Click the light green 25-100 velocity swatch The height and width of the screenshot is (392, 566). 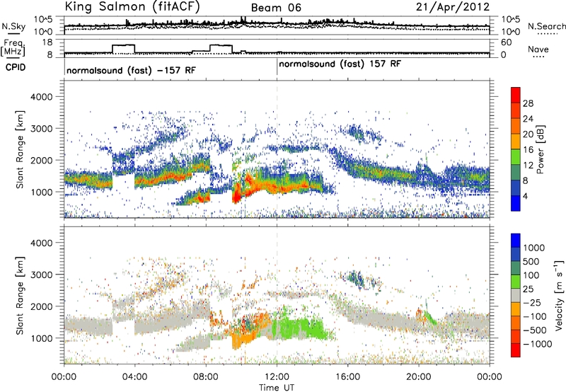(x=516, y=281)
